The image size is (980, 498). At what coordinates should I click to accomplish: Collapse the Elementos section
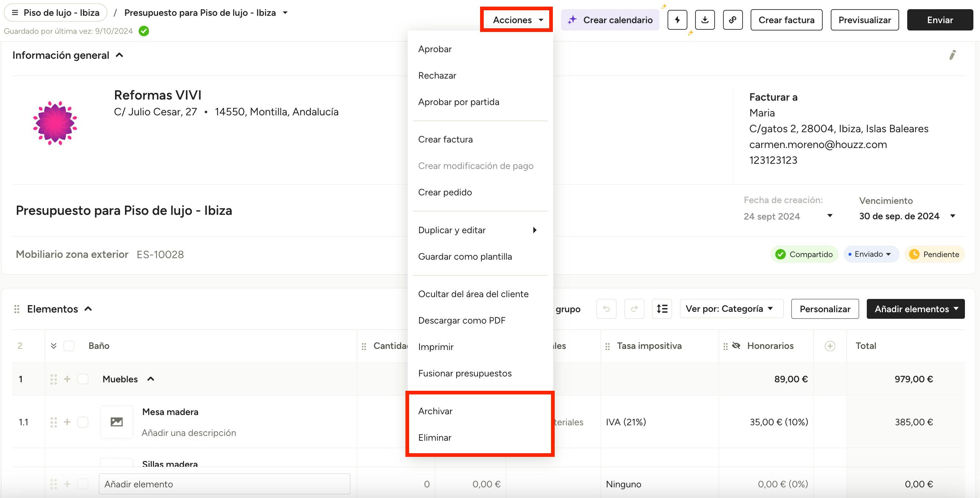tap(88, 309)
